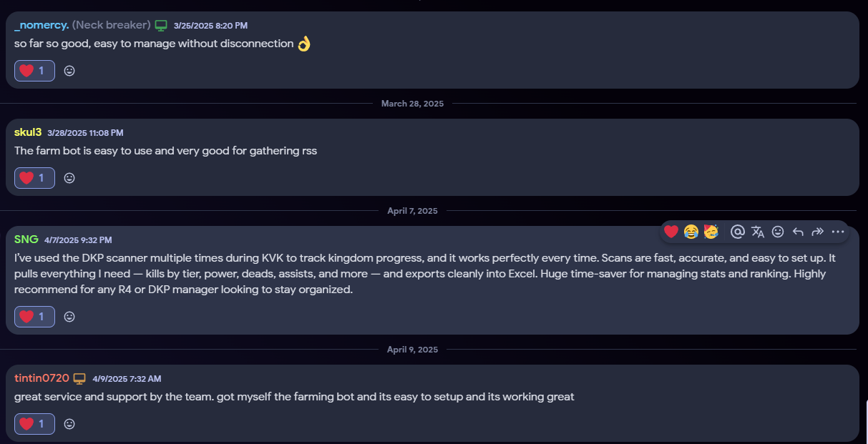Screen dimensions: 868x444
Task: Click the green desktop icon beside _nomercy.
Action: click(161, 25)
